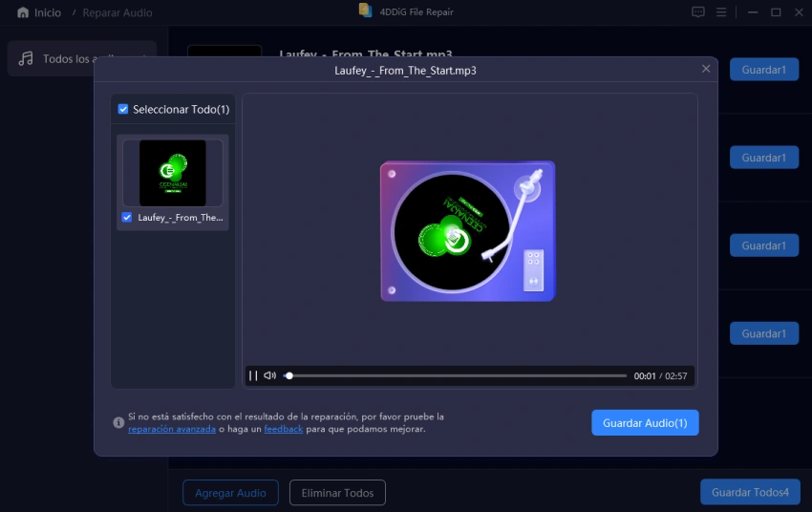Seek along the audio progress track
Screen dimensions: 812x512
click(x=455, y=375)
